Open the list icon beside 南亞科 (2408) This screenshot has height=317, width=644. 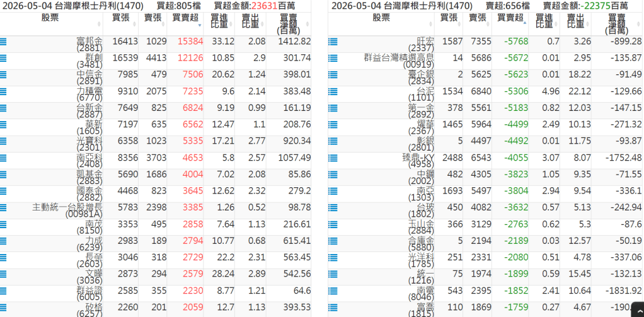pyautogui.click(x=3, y=158)
